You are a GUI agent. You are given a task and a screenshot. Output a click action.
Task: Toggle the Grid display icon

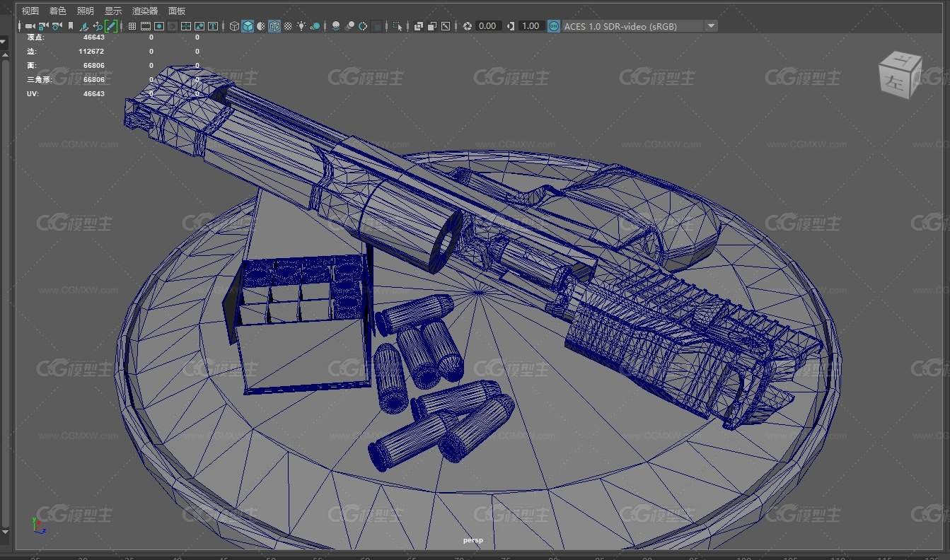[x=132, y=26]
